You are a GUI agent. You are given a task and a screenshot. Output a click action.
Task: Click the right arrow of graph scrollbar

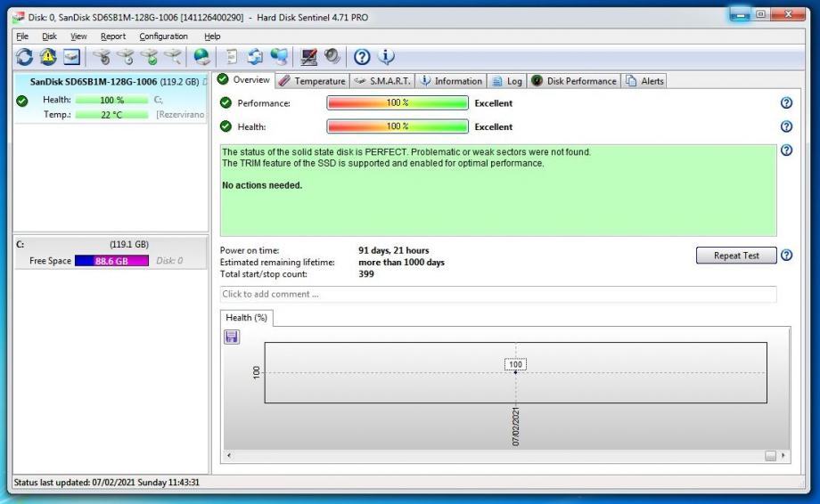point(783,455)
